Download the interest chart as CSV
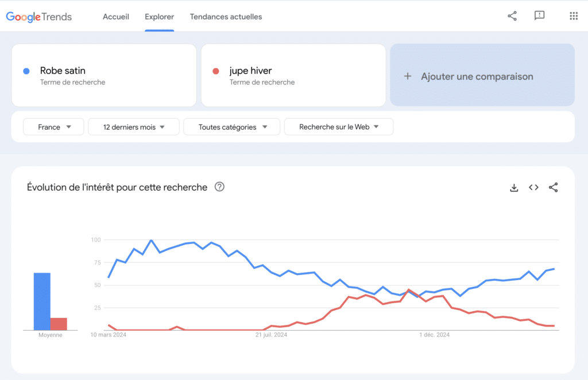Viewport: 588px width, 380px height. click(514, 187)
